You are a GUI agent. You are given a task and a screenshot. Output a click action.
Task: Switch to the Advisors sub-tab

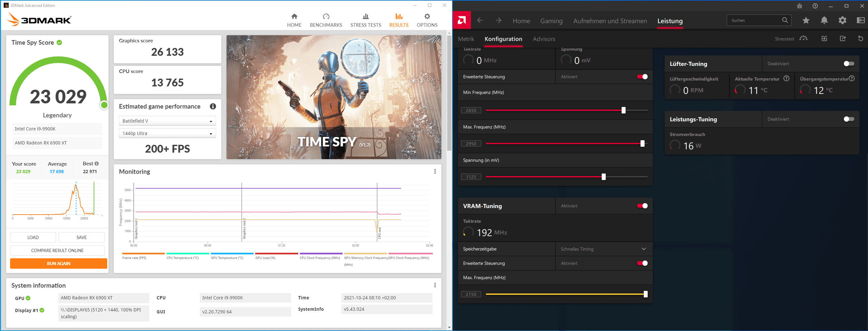point(544,39)
